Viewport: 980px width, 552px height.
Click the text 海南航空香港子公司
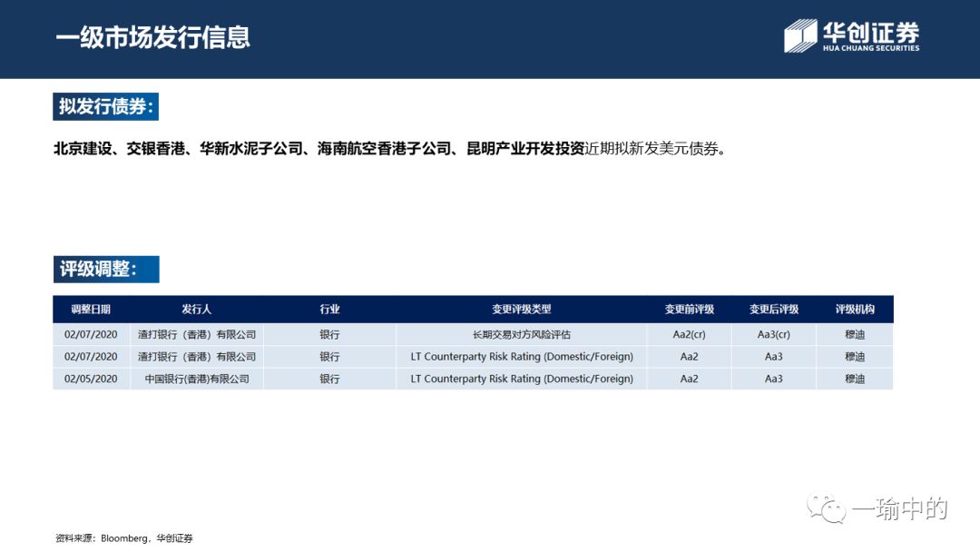click(384, 149)
